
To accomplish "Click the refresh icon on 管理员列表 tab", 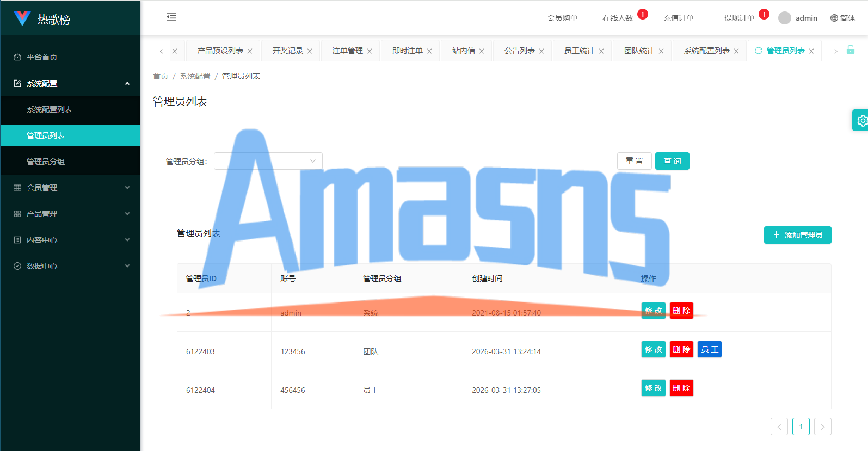I will click(x=759, y=51).
